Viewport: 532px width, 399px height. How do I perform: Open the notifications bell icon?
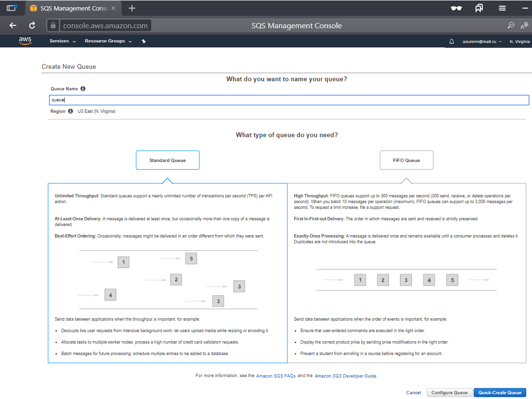click(x=452, y=42)
